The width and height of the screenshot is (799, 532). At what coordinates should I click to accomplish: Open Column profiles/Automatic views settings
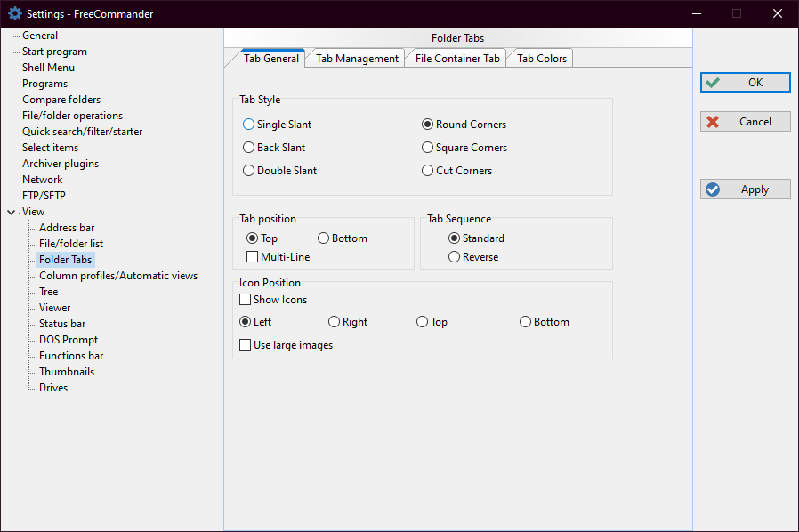point(117,276)
